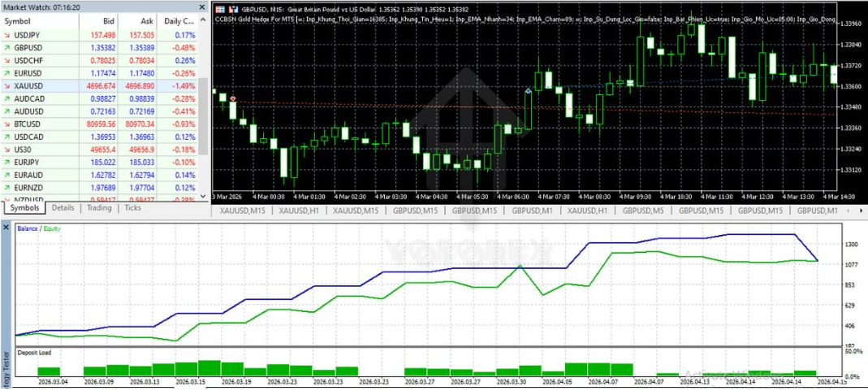
Task: Click the 1300 balance axis value
Action: pyautogui.click(x=852, y=244)
